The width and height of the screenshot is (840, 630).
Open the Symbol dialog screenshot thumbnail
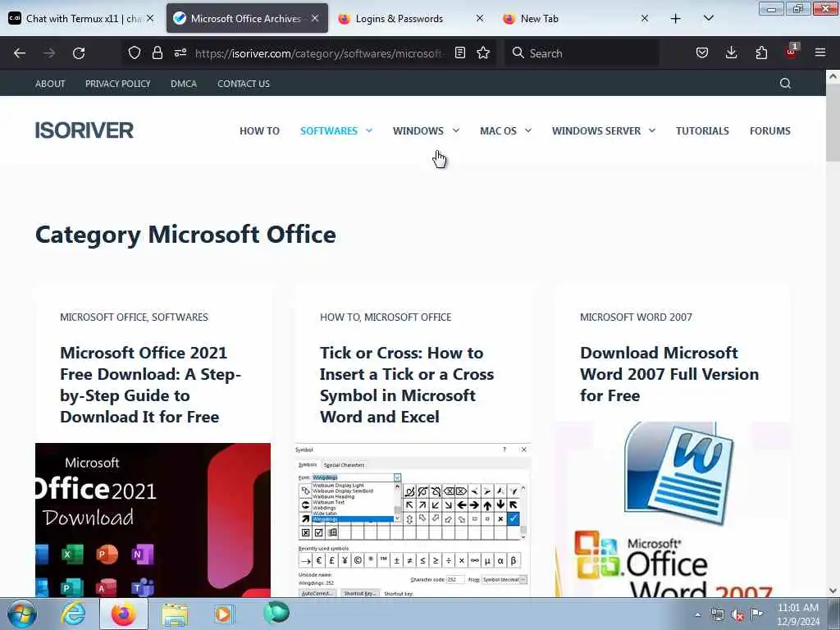tap(413, 519)
